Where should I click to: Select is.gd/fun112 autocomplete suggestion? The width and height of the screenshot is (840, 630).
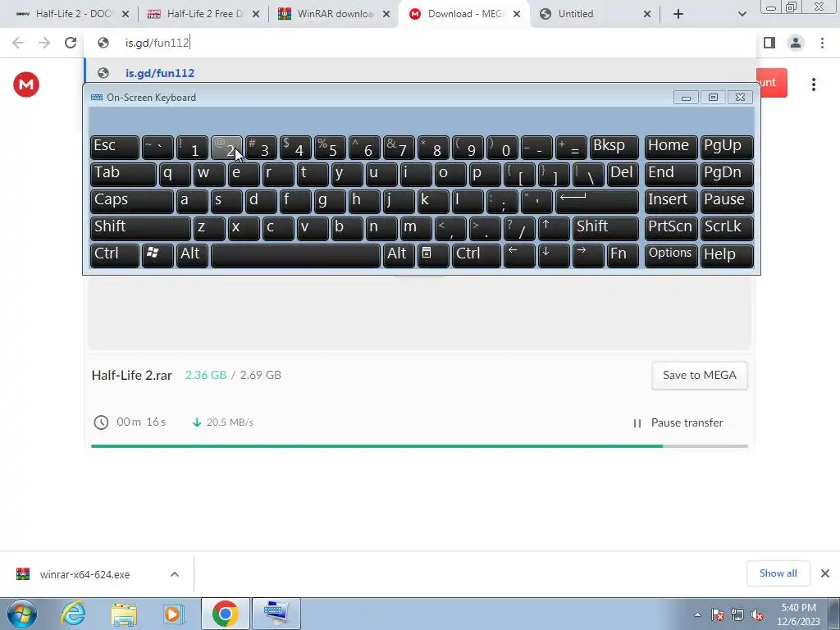pyautogui.click(x=421, y=73)
